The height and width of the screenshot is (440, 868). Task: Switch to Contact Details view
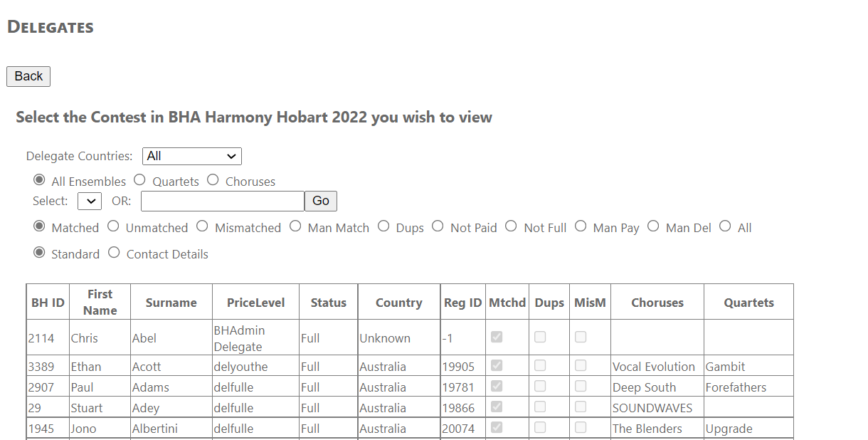click(114, 253)
